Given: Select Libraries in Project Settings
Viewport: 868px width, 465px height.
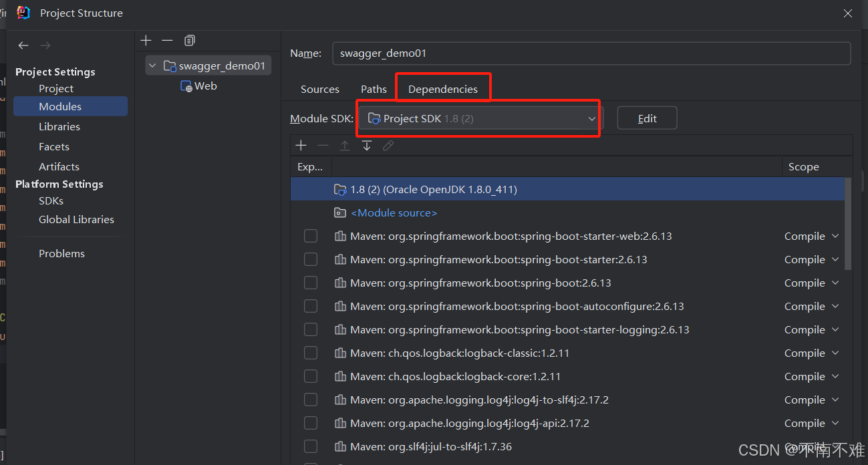Looking at the screenshot, I should [59, 126].
